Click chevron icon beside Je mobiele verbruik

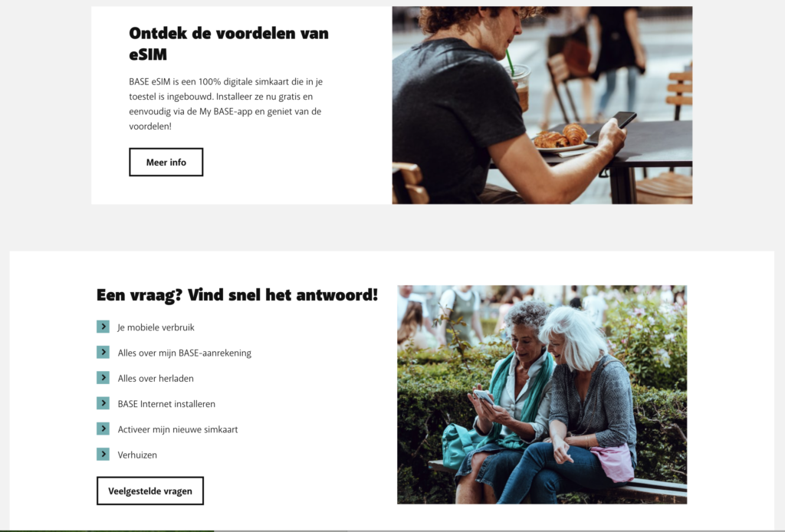coord(103,327)
